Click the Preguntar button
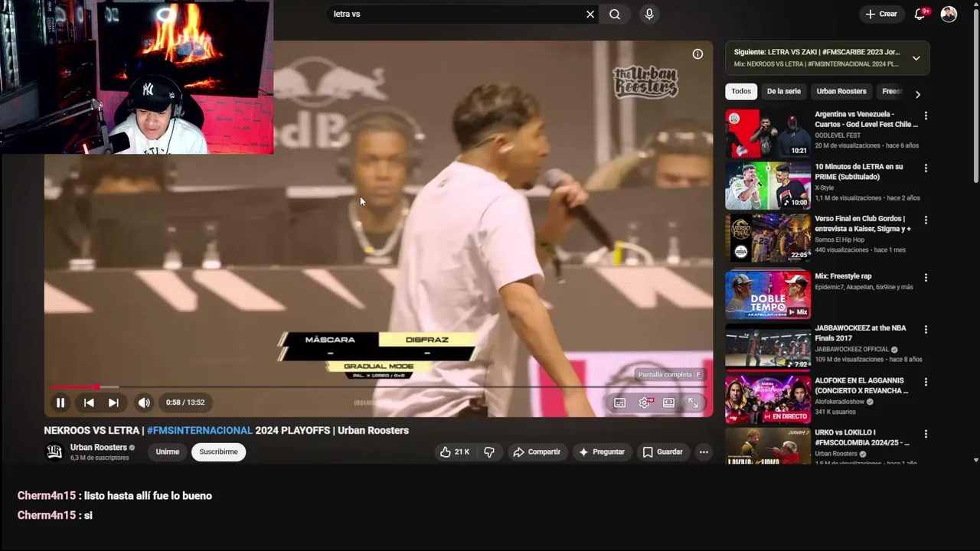The height and width of the screenshot is (551, 980). [x=601, y=452]
